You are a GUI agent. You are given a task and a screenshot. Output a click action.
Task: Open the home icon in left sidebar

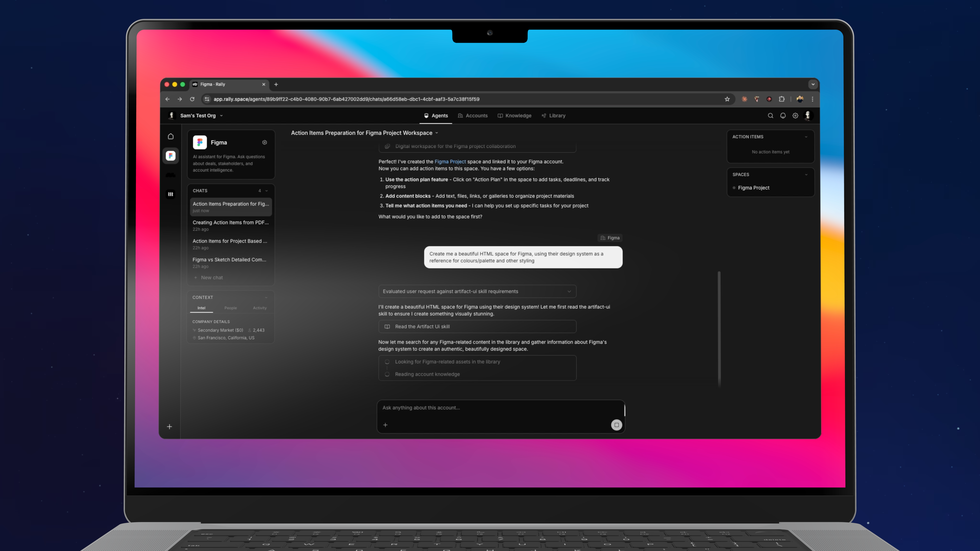pos(170,136)
